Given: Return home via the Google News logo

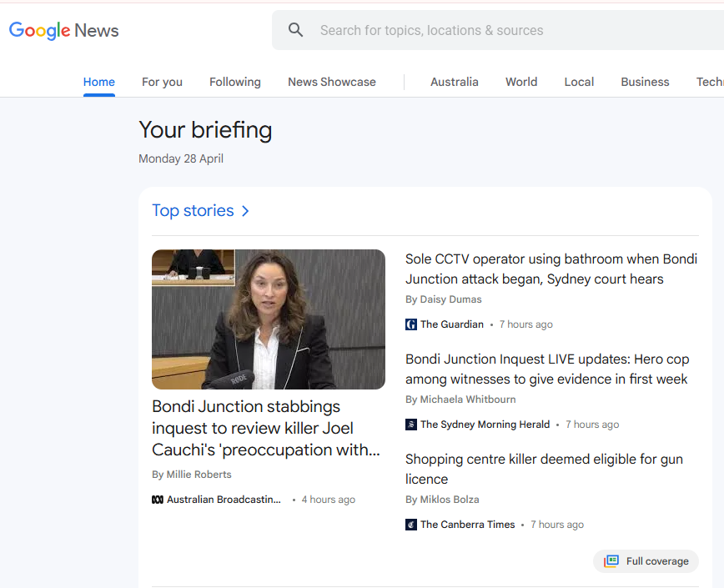Looking at the screenshot, I should [63, 30].
